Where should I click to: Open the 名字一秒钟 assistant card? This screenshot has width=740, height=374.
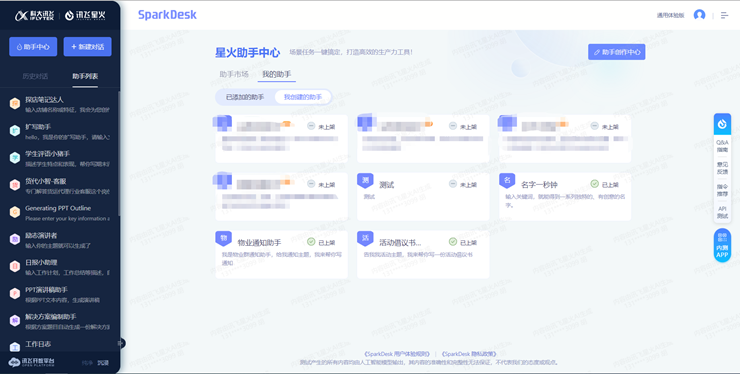[x=565, y=196]
